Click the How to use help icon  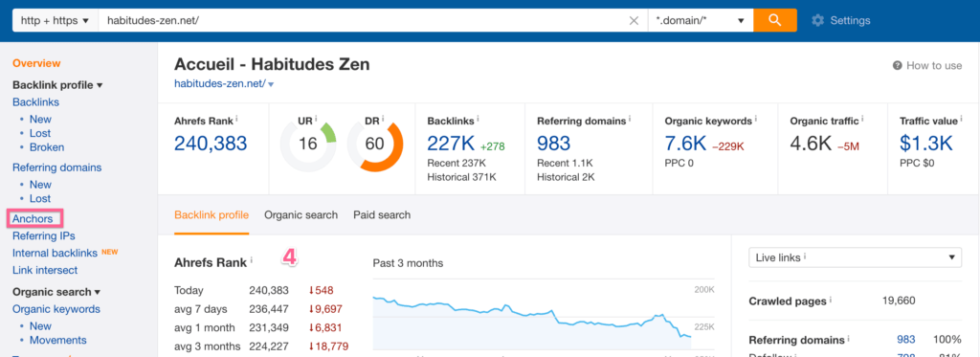[x=897, y=66]
